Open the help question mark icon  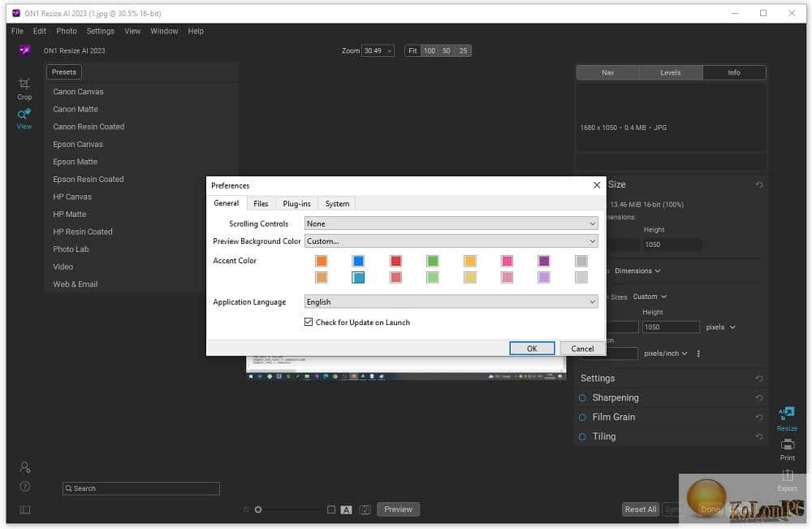25,487
